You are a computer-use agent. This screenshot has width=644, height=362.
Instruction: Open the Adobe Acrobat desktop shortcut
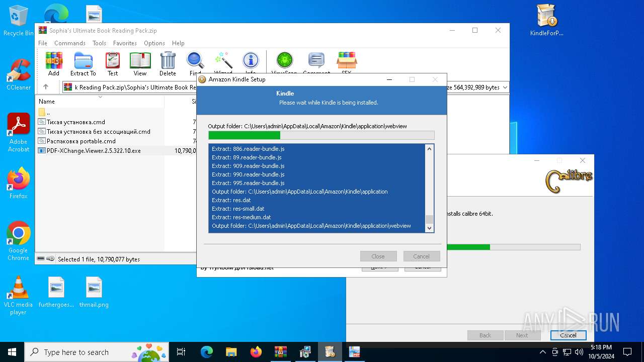pyautogui.click(x=19, y=133)
